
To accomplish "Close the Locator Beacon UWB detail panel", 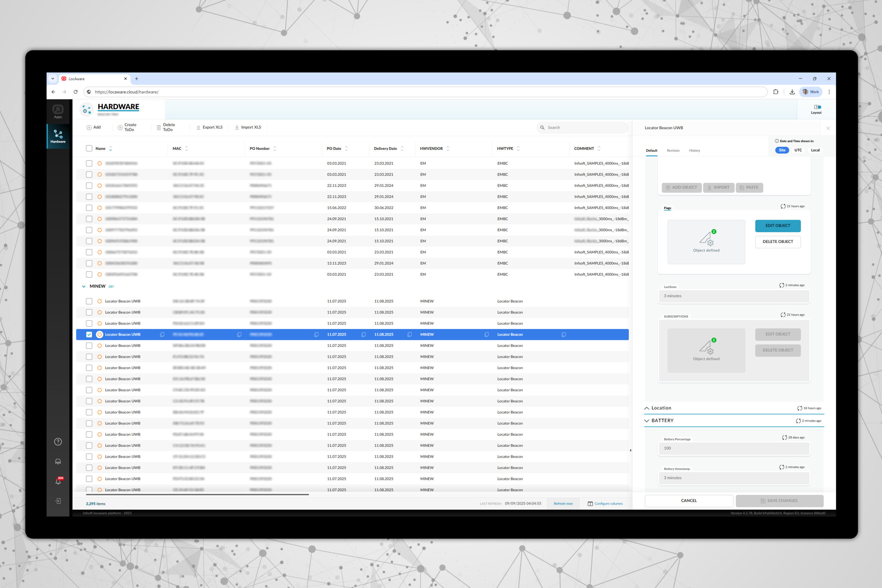I will [x=828, y=128].
